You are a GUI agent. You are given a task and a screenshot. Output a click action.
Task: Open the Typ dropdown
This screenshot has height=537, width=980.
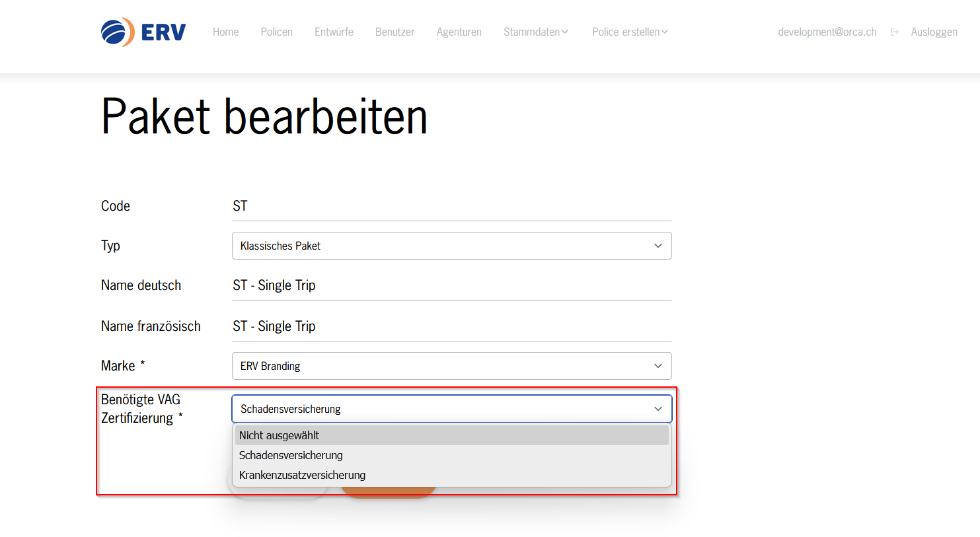click(x=451, y=246)
